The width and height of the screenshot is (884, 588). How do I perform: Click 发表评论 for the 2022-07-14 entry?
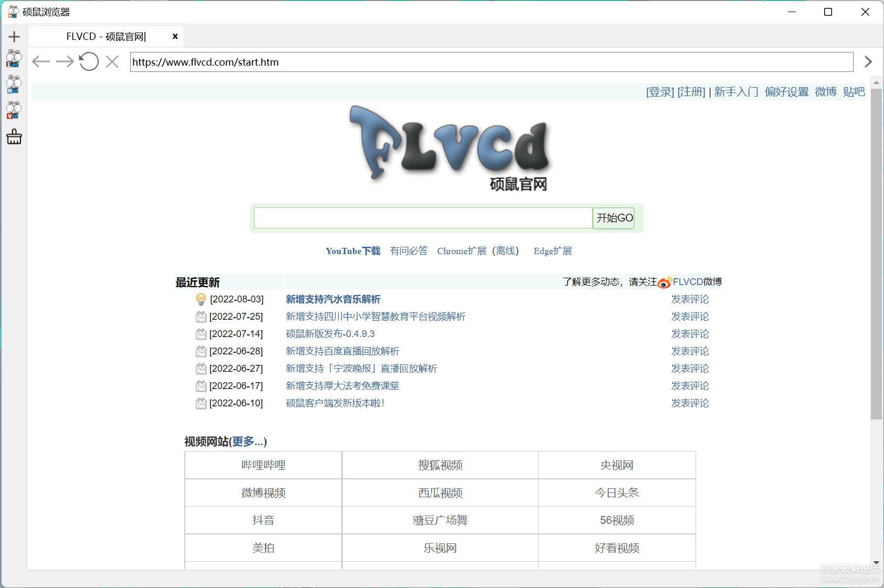coord(690,334)
